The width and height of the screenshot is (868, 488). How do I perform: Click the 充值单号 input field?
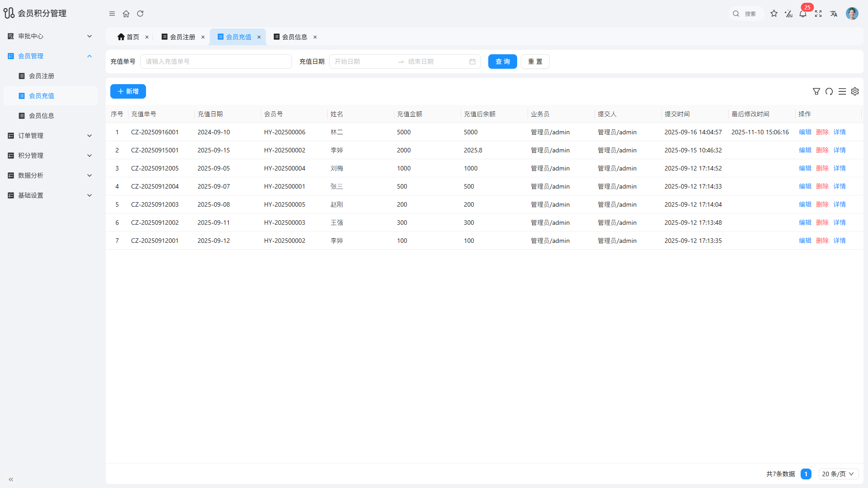click(216, 62)
